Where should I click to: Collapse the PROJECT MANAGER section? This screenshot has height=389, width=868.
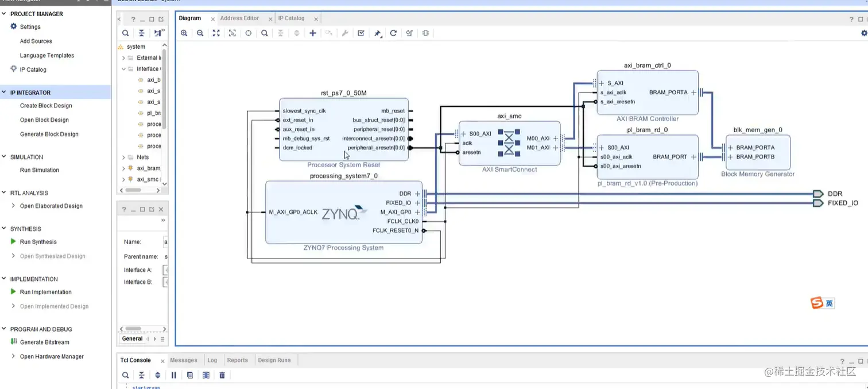(x=5, y=14)
